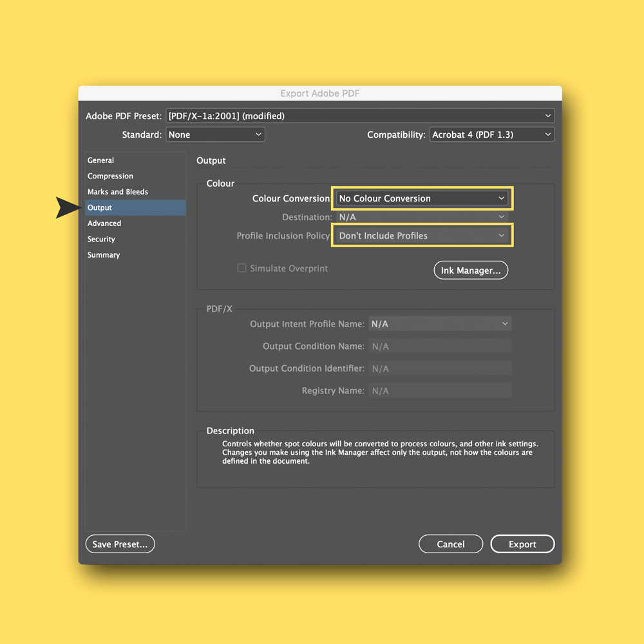Screen dimensions: 644x644
Task: Open the Adobe PDF Preset dropdown
Action: pyautogui.click(x=360, y=116)
